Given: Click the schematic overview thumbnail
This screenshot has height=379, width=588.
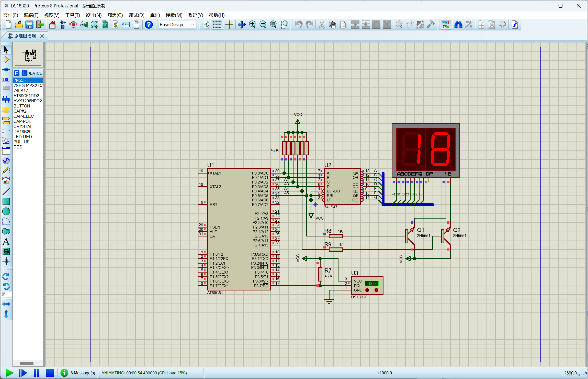Looking at the screenshot, I should tap(28, 55).
